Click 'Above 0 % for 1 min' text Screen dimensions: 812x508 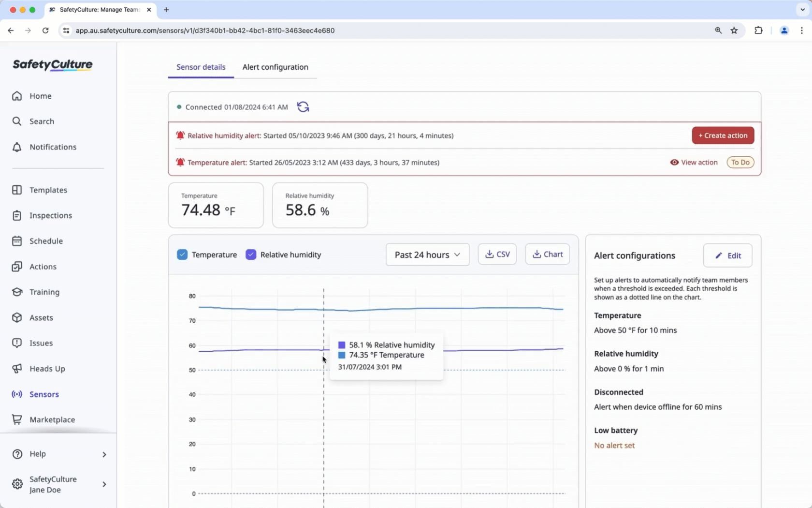(x=629, y=369)
